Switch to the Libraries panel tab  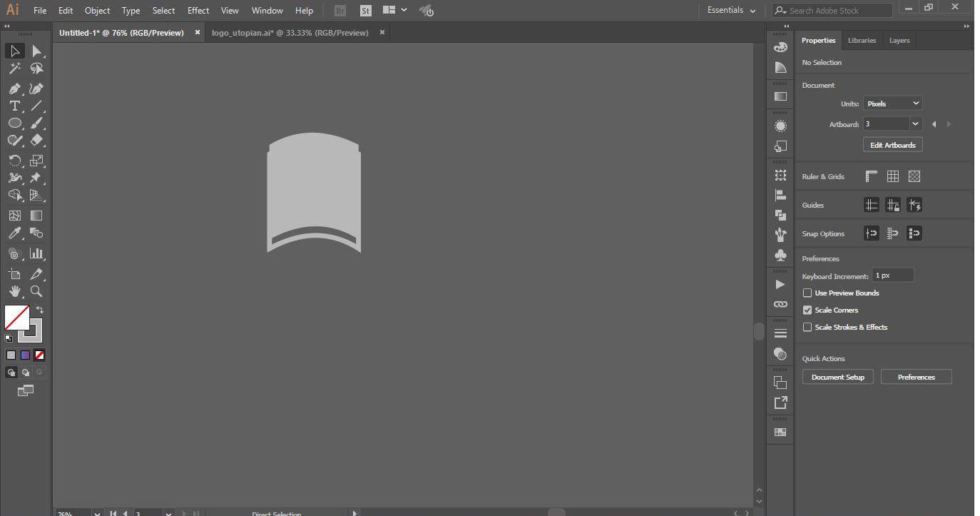[x=862, y=41]
